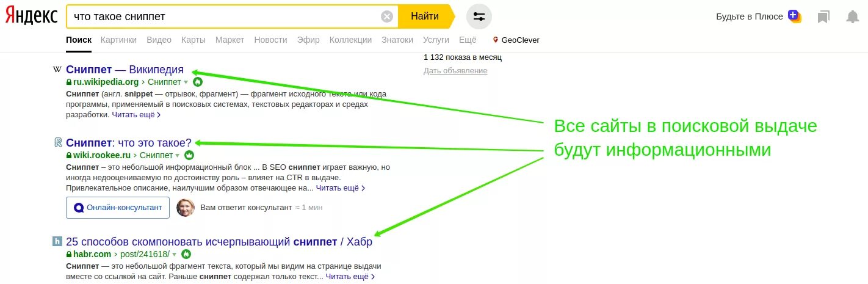
Task: Open the Yandex logo homepage
Action: pyautogui.click(x=31, y=16)
